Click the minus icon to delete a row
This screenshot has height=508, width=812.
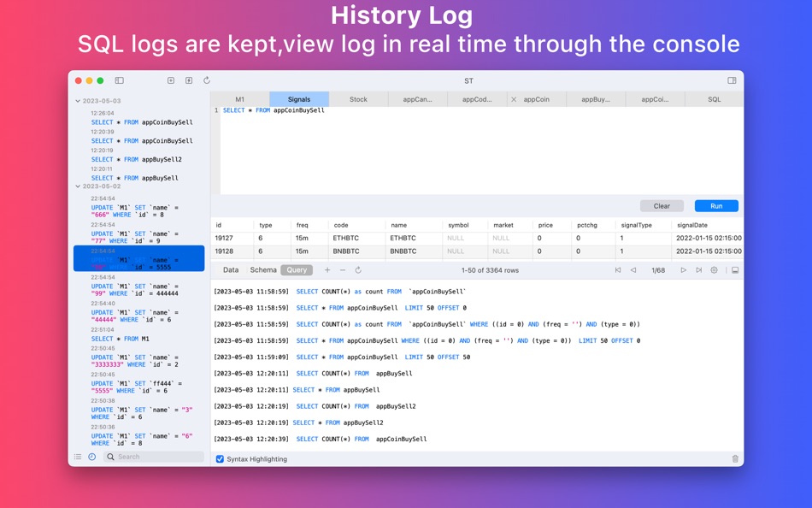[x=342, y=270]
